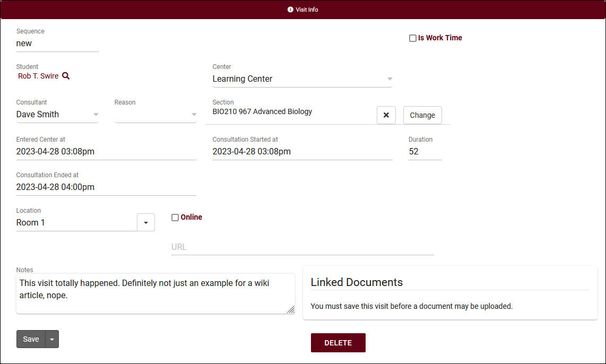Click into the URL input field
The height and width of the screenshot is (364, 606).
tap(302, 247)
